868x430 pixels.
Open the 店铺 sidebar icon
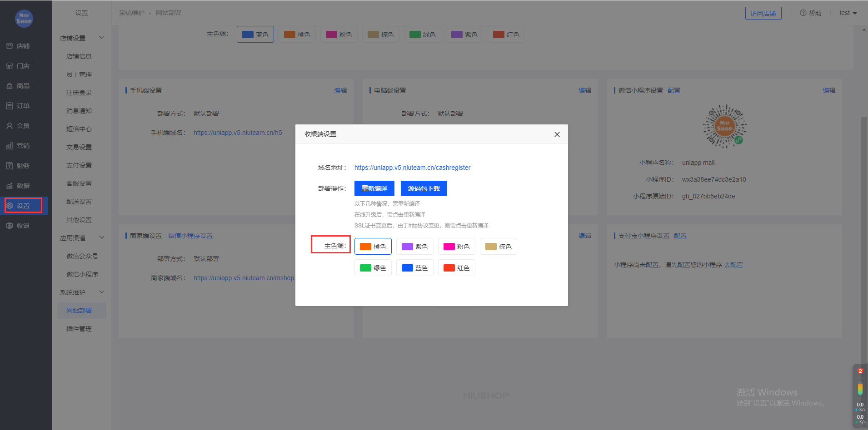(10, 46)
